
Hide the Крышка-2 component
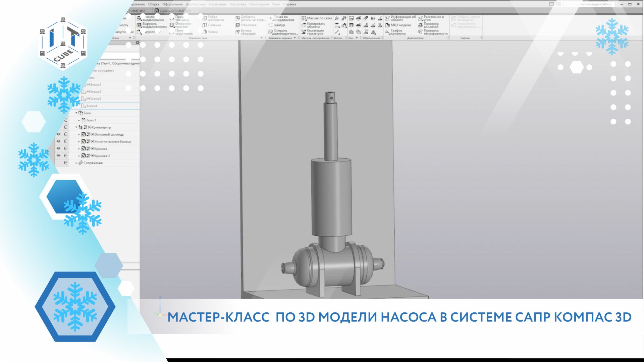click(x=59, y=156)
